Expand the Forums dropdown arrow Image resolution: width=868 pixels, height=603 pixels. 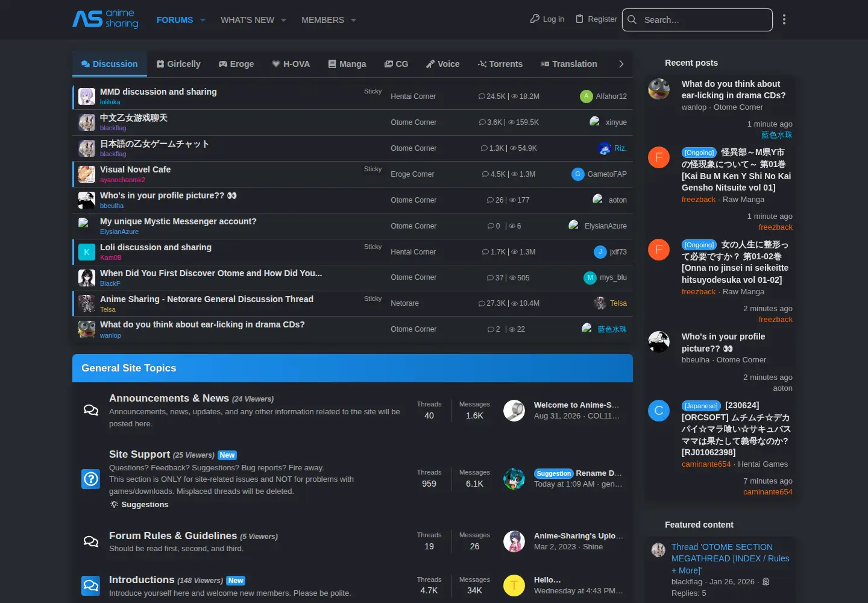click(203, 20)
